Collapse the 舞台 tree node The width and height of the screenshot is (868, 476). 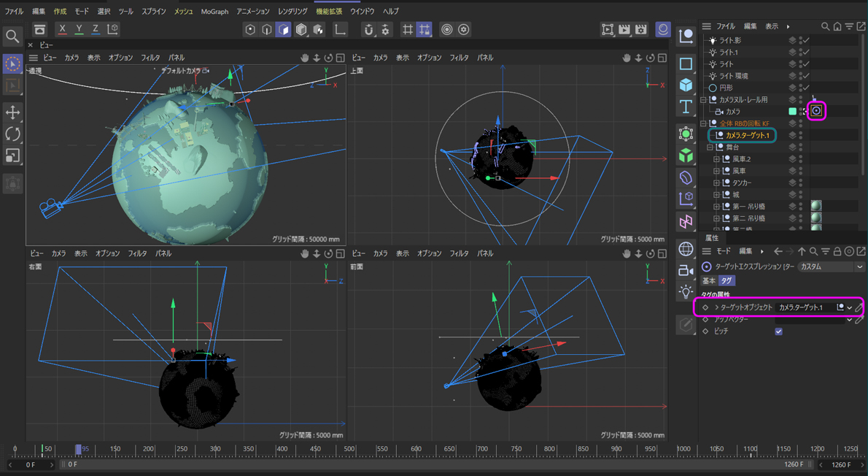click(x=710, y=147)
